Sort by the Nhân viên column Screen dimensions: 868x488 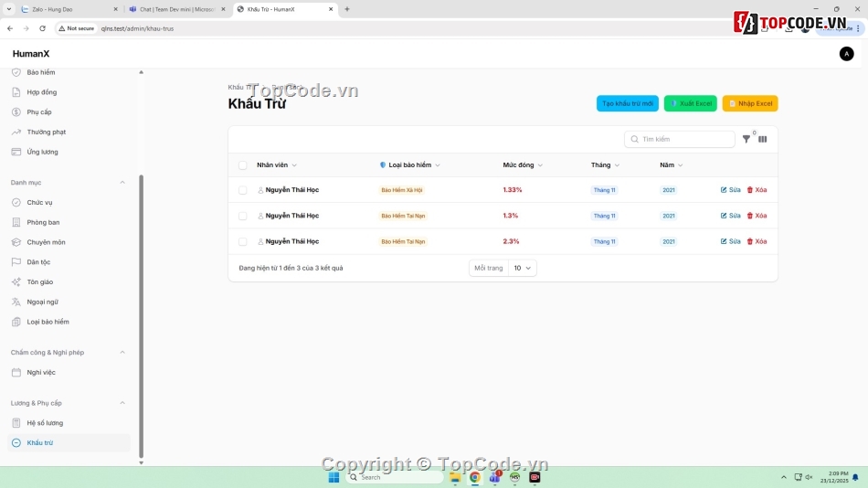click(x=277, y=165)
